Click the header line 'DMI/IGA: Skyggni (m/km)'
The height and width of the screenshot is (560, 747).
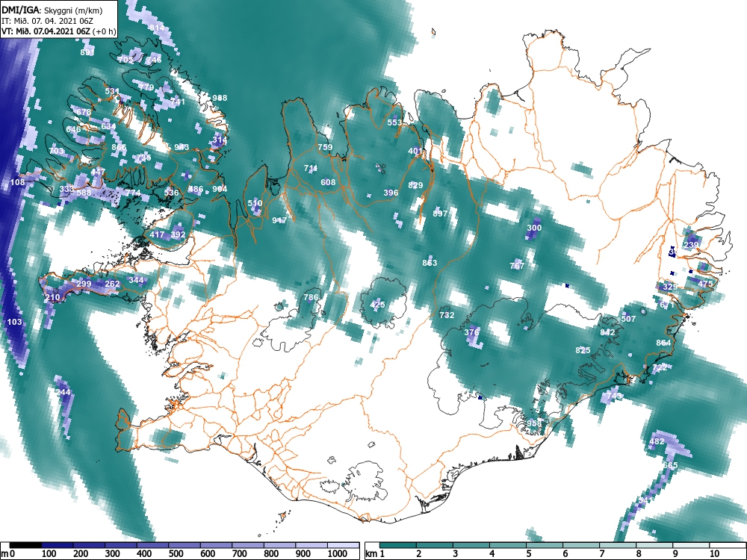52,10
